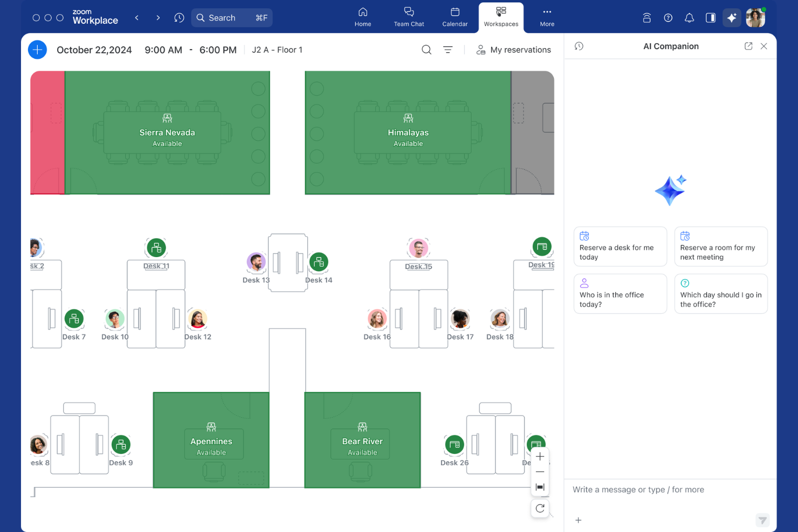Click the Desk 12 occupant avatar
This screenshot has width=798, height=532.
tap(198, 319)
